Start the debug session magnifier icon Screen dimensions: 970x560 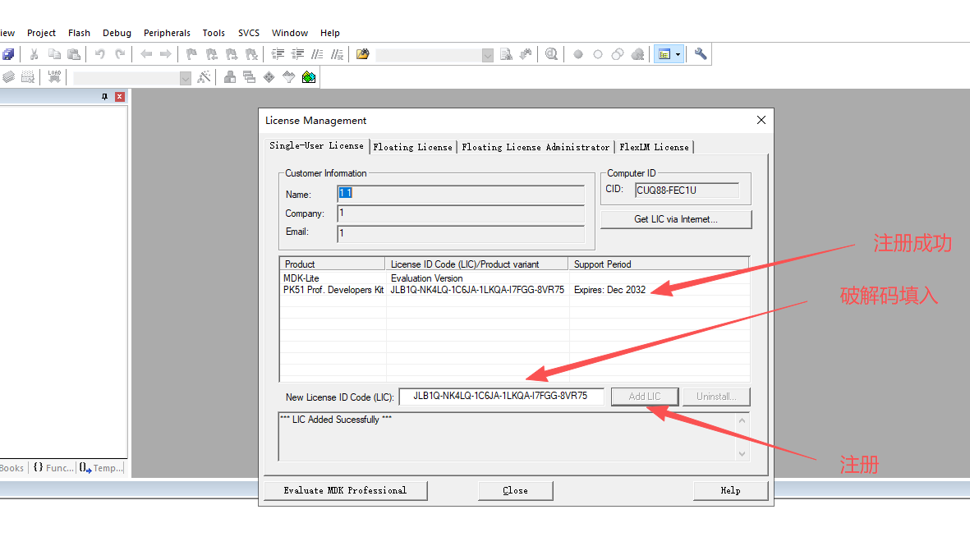click(x=551, y=54)
